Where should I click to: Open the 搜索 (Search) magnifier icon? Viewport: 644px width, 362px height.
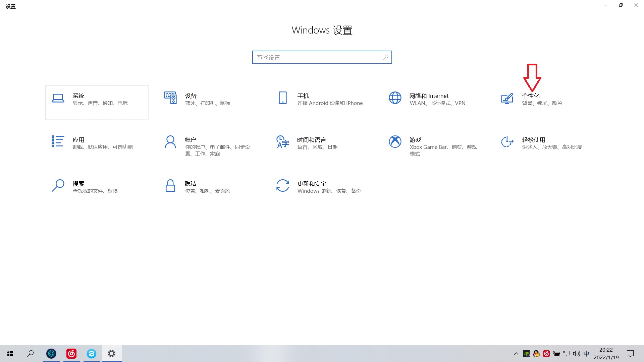58,185
